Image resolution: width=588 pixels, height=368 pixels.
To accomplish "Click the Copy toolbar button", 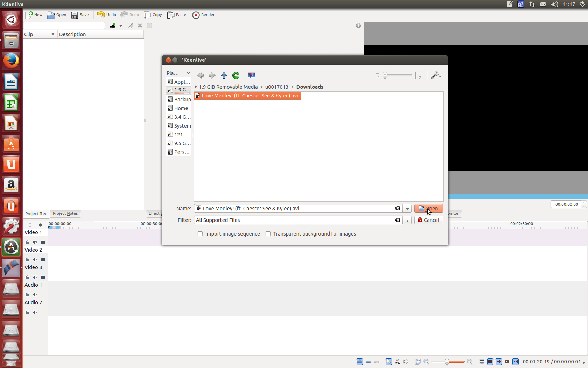I will point(153,15).
